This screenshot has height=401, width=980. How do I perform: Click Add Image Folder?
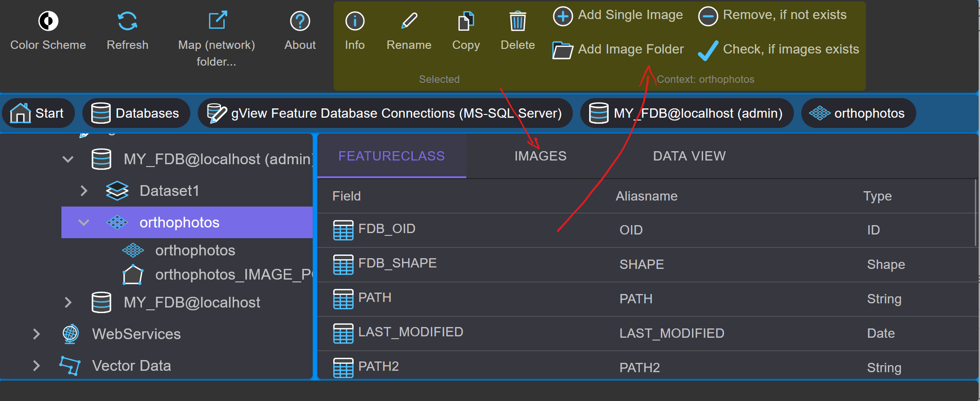coord(618,50)
